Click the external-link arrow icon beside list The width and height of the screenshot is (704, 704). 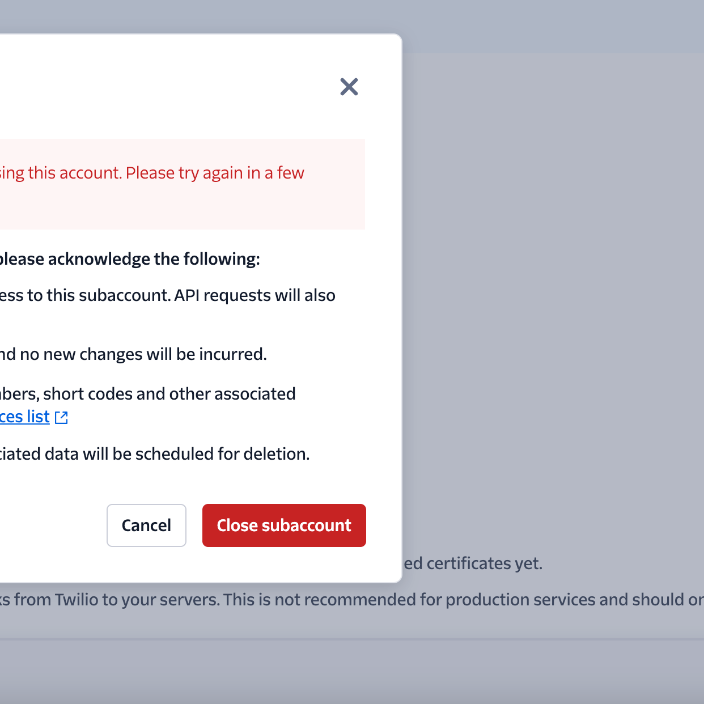pos(61,418)
